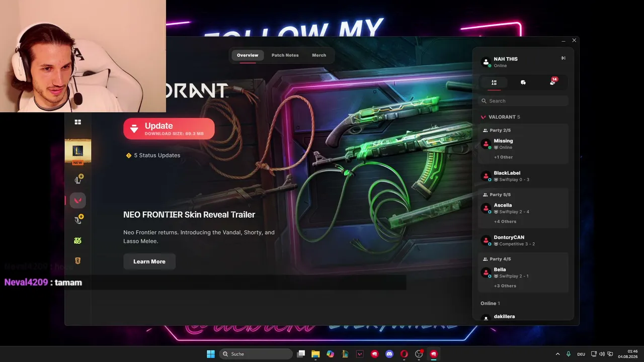Image resolution: width=644 pixels, height=362 pixels.
Task: Select the Legends of Runeterra icon
Action: (x=77, y=260)
